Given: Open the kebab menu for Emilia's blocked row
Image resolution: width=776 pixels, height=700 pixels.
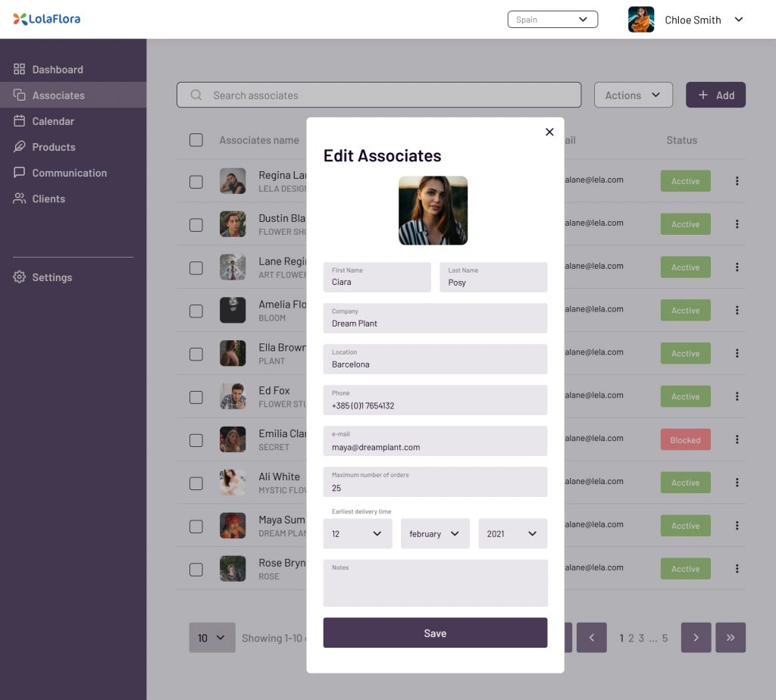Looking at the screenshot, I should (x=737, y=440).
